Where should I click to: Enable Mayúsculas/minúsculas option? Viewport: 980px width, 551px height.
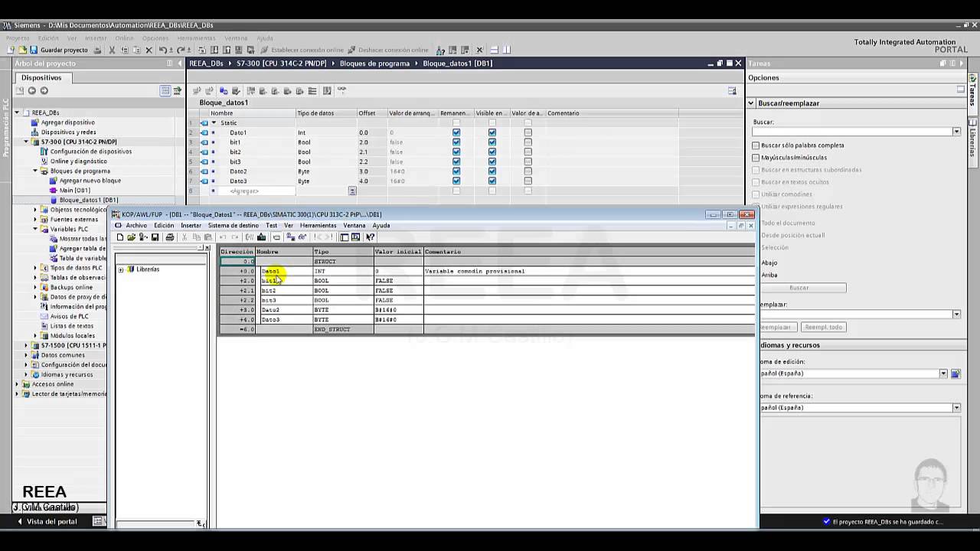click(x=756, y=158)
